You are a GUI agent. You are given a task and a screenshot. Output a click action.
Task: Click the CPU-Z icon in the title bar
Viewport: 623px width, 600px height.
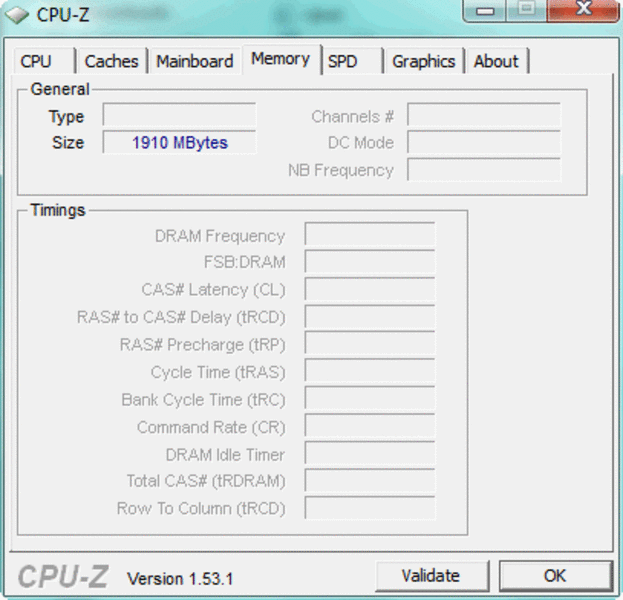18,14
